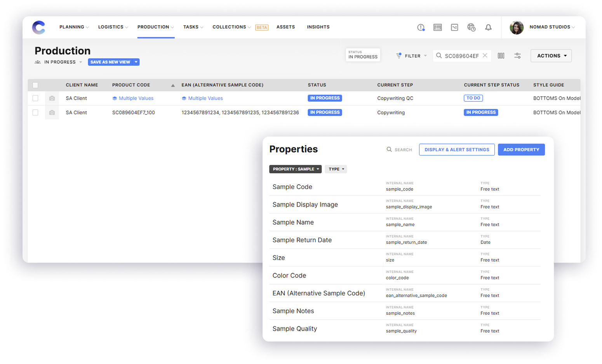Open the Type filter dropdown
Screen dimensions: 602x364
pos(336,169)
